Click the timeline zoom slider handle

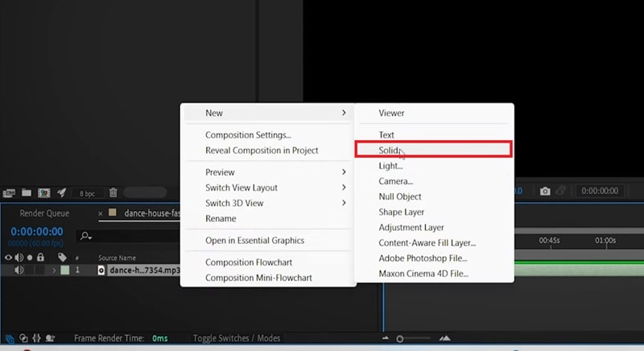[399, 339]
